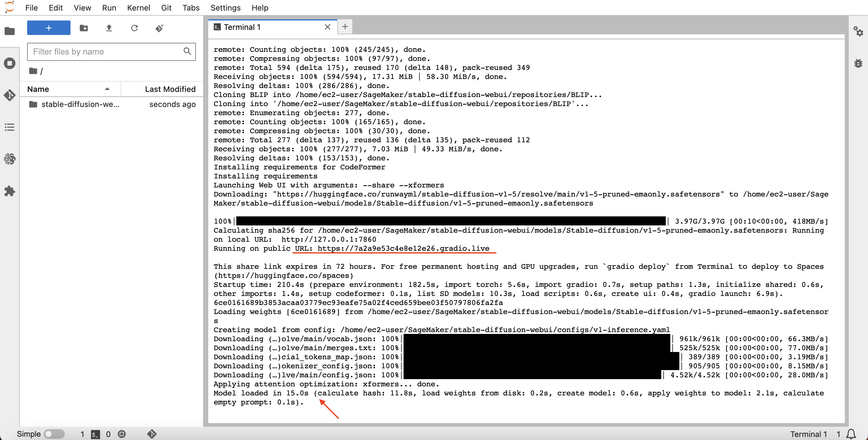The image size is (868, 440).
Task: Open the File Browser sidebar icon
Action: (9, 31)
